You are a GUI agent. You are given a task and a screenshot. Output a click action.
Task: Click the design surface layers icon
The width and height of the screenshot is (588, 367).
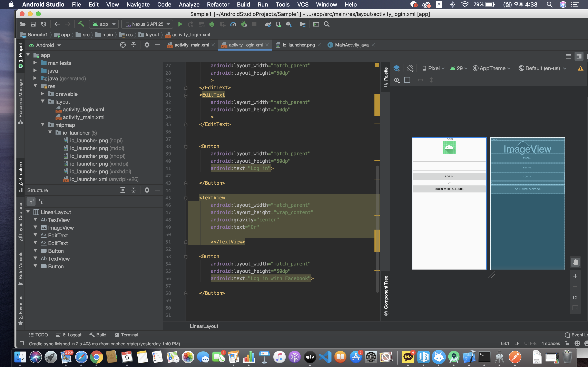pyautogui.click(x=396, y=68)
